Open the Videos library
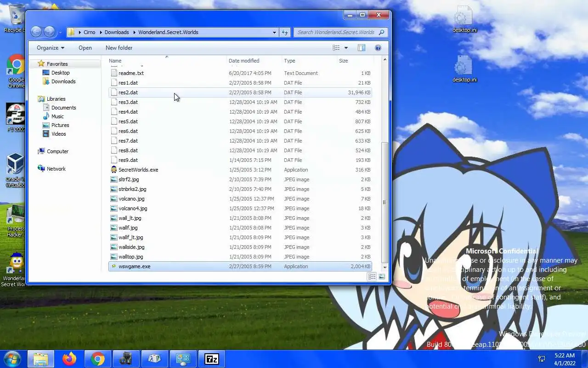The image size is (588, 368). 58,134
